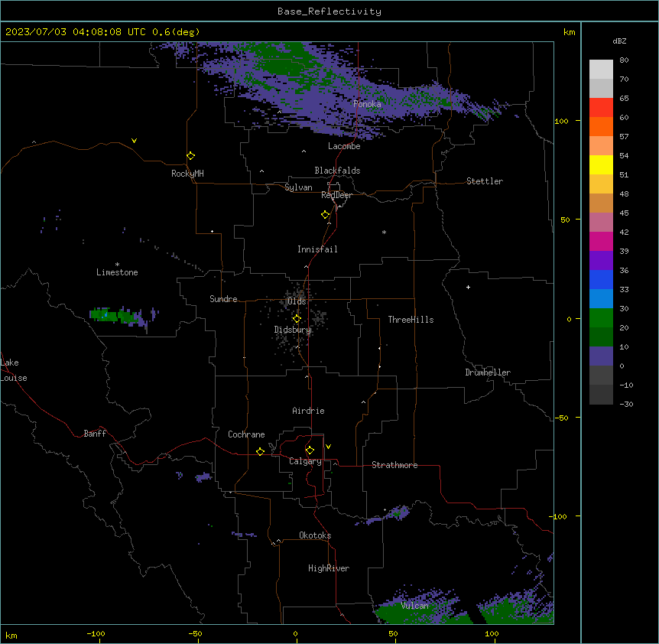
Task: Click the Lacombe city label
Action: click(x=344, y=146)
